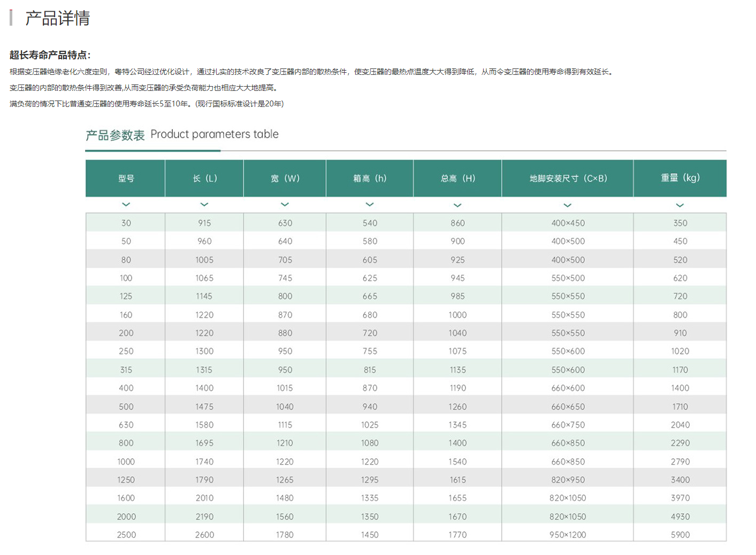Click foot dimension 550×500
The width and height of the screenshot is (756, 555).
point(568,278)
